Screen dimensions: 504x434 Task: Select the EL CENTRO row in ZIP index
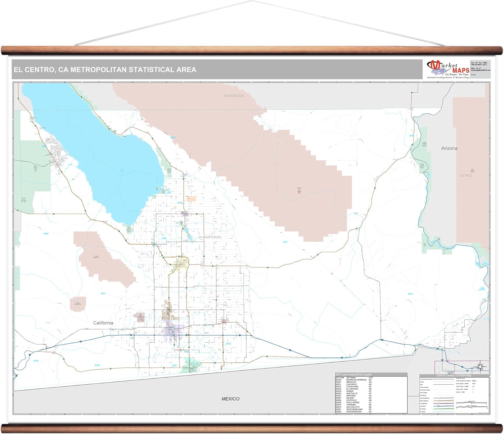353,389
